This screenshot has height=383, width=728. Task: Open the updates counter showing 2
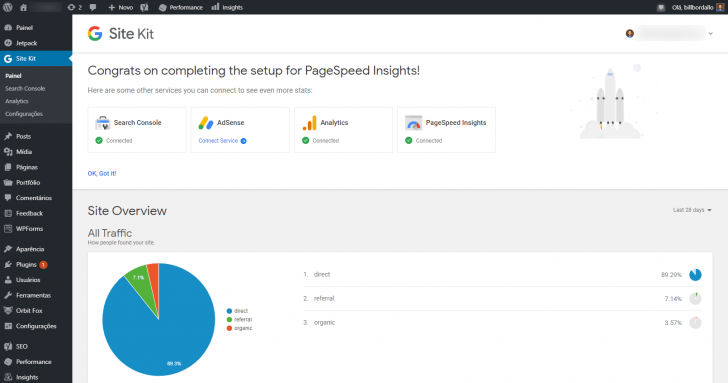[x=74, y=7]
